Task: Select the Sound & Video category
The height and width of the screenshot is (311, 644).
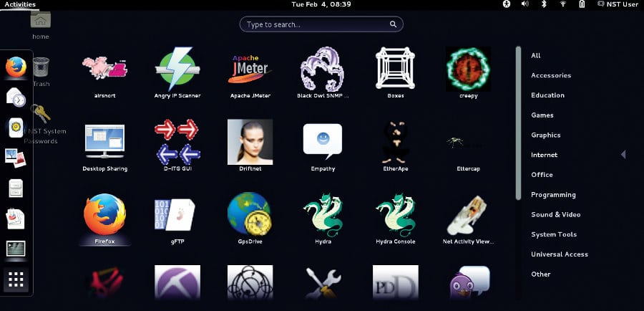Action: pos(556,214)
